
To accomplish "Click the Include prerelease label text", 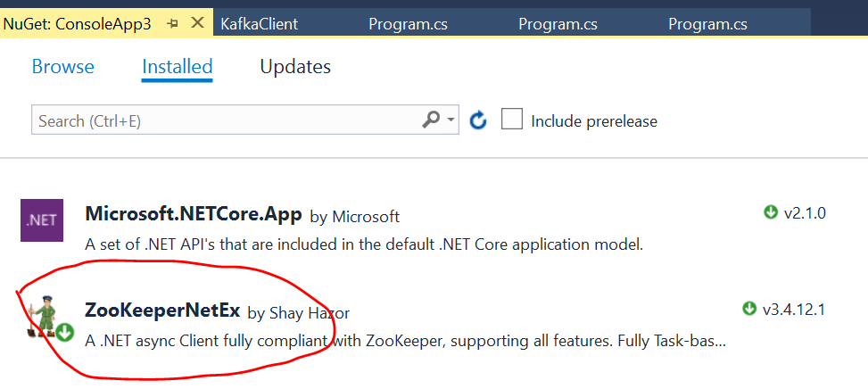I will pyautogui.click(x=594, y=120).
